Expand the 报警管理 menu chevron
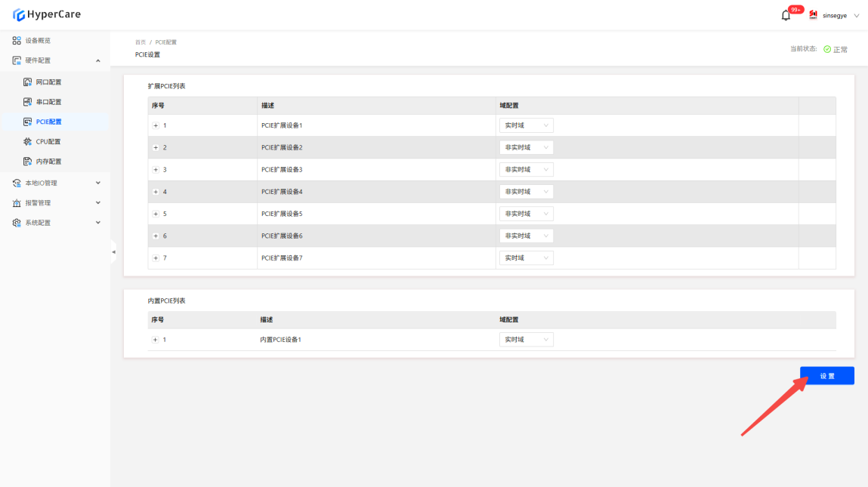 point(98,203)
